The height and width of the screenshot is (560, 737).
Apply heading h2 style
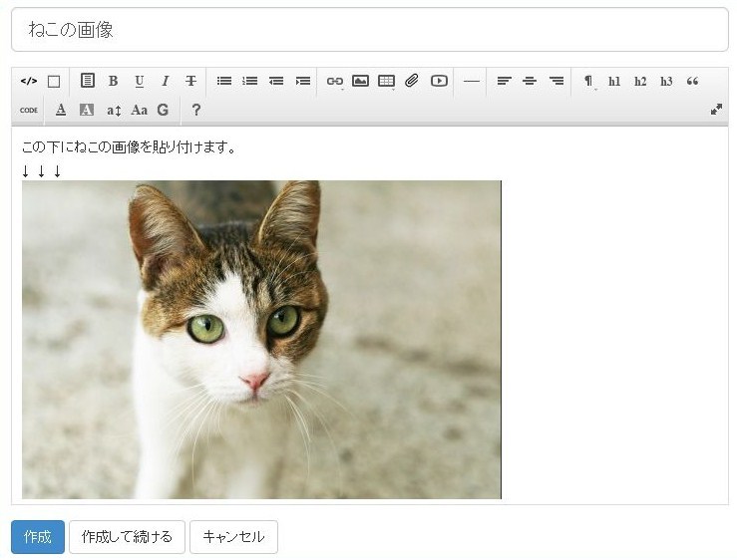tap(640, 82)
